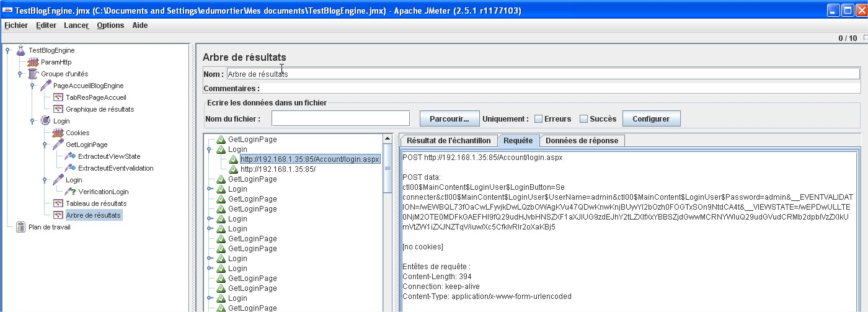The height and width of the screenshot is (312, 868).
Task: Click the Connection: keep-alive header line
Action: 442,287
